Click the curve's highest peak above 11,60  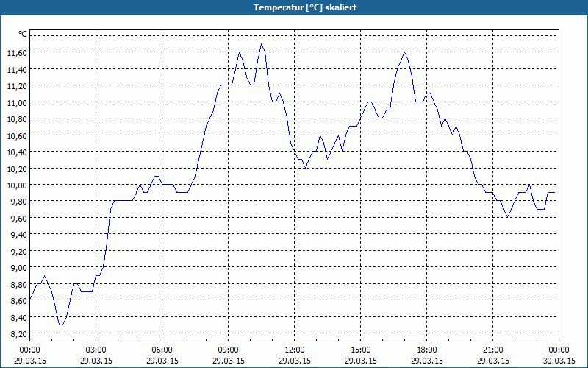[262, 44]
